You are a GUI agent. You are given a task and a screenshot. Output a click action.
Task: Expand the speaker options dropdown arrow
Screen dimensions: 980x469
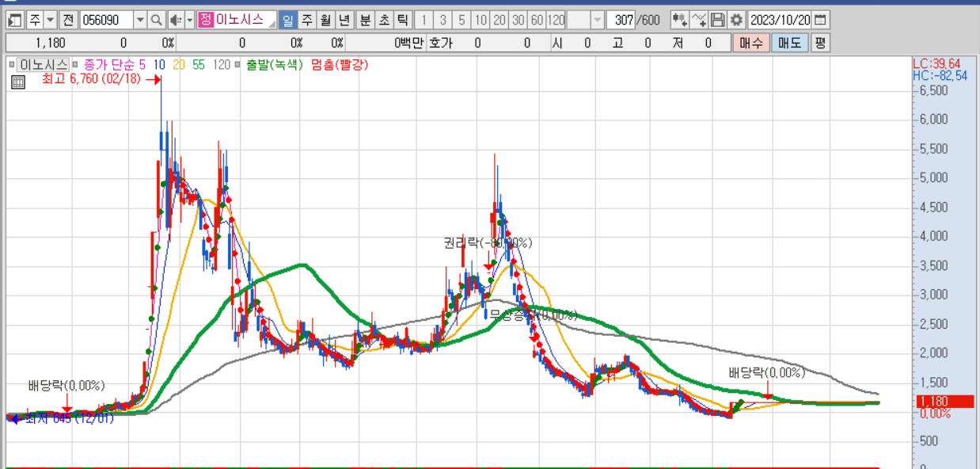(x=189, y=20)
